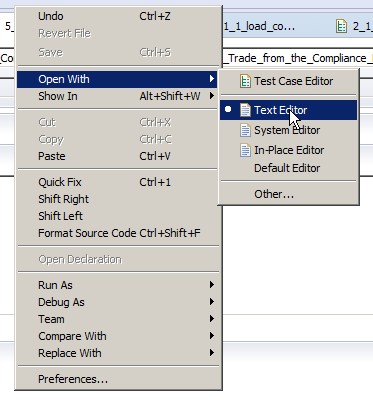Switch to the 1_1_load_co... editor tab
The height and width of the screenshot is (404, 373).
[259, 26]
